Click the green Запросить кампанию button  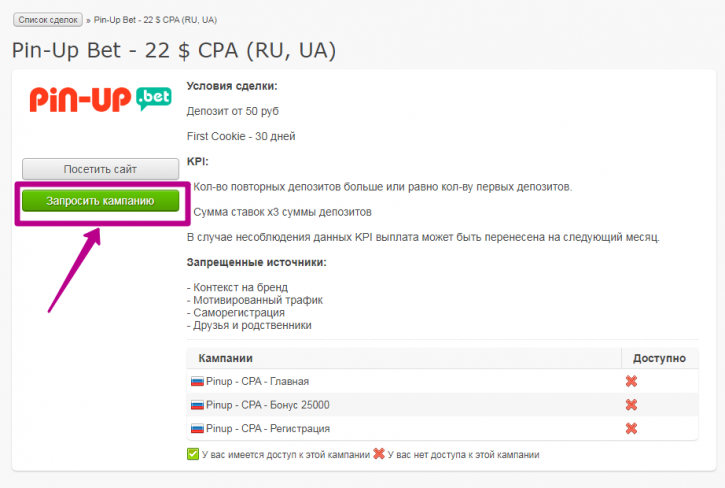coord(100,201)
